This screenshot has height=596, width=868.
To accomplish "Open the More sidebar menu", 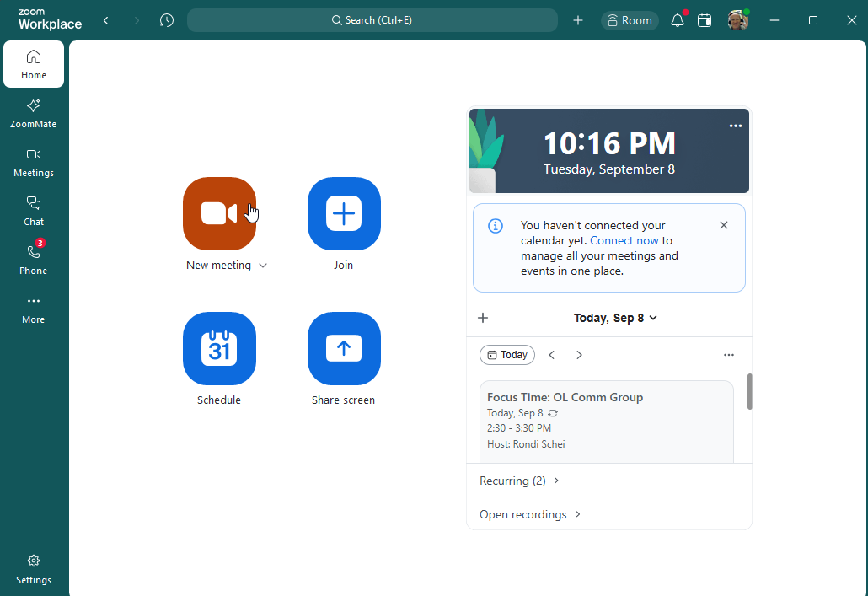I will pos(34,309).
